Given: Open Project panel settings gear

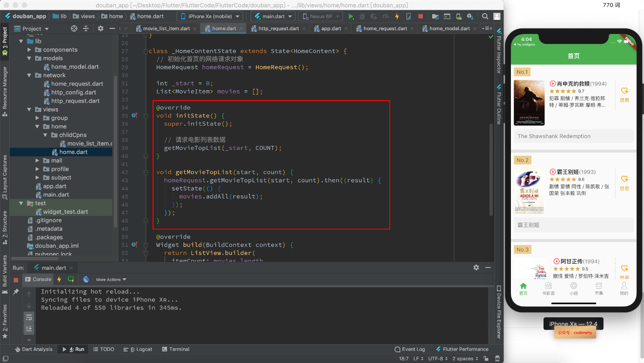Looking at the screenshot, I should click(x=100, y=29).
